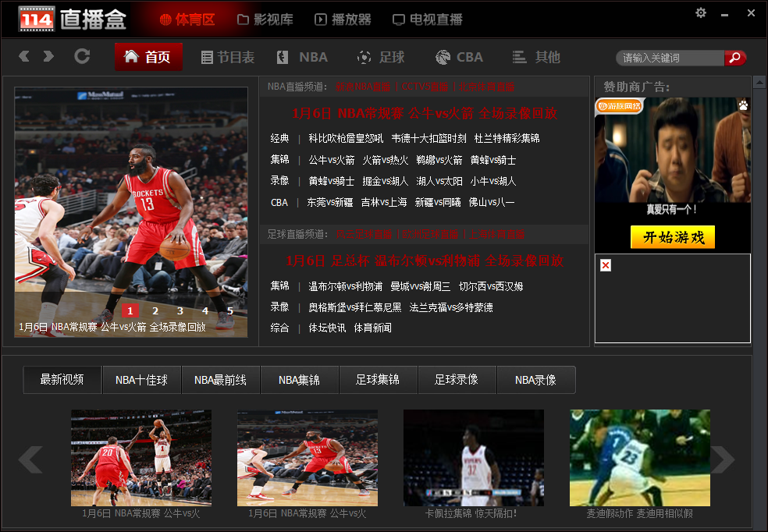
Task: Open 切尔西vs西汉姆 highlights link
Action: click(x=491, y=286)
